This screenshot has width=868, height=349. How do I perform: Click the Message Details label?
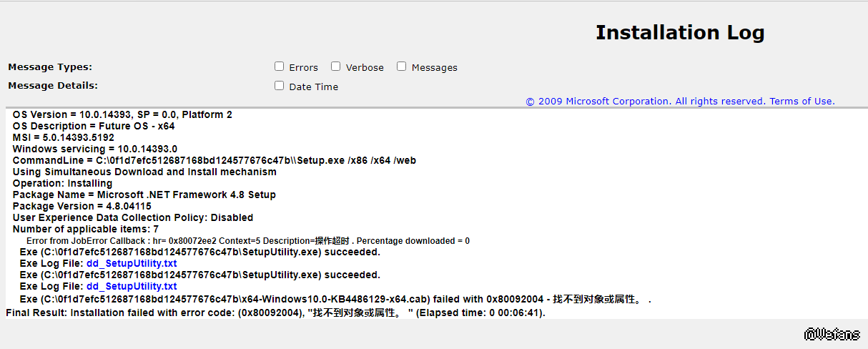[53, 86]
